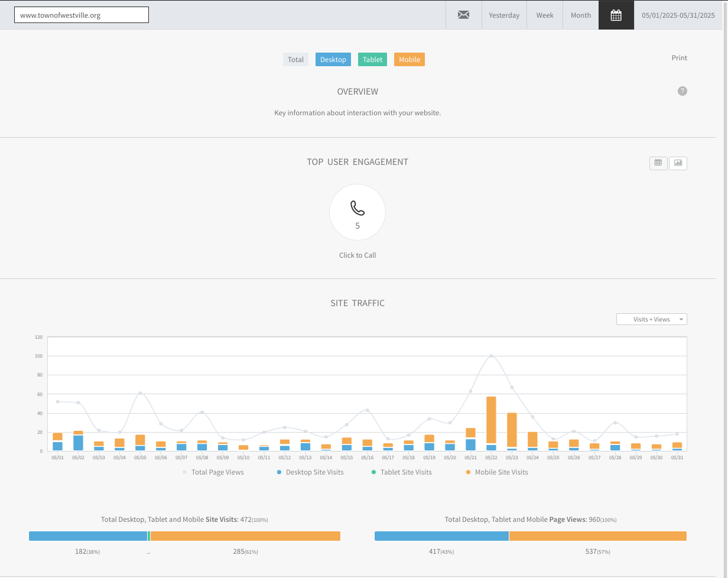Toggle Desktop Site Visits legend item
Viewport: 728px width, 578px height.
coord(314,472)
